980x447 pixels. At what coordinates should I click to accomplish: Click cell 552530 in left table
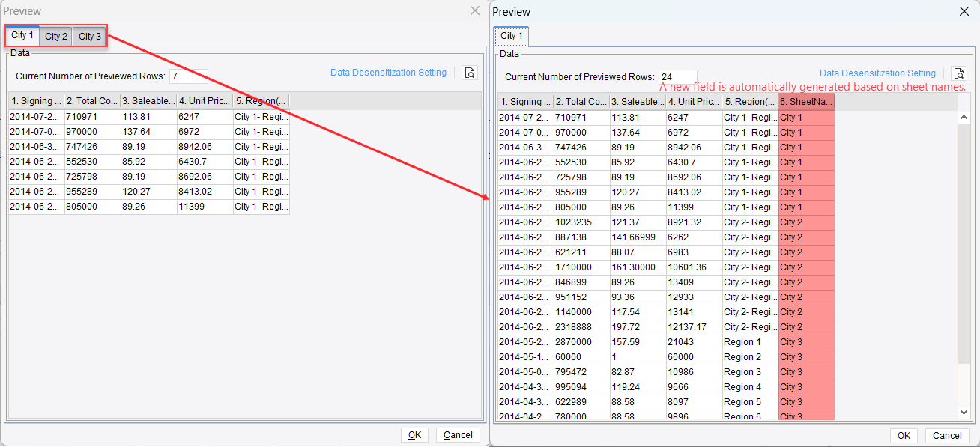point(92,162)
